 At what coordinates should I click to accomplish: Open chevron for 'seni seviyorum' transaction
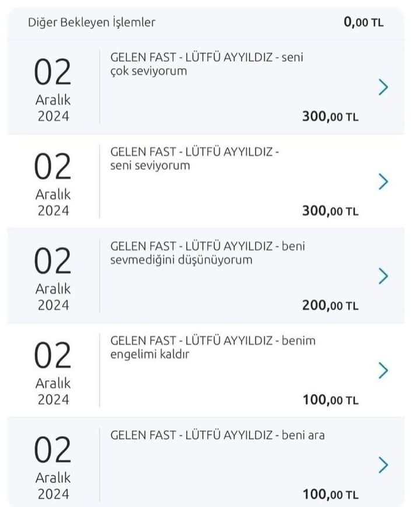[383, 181]
